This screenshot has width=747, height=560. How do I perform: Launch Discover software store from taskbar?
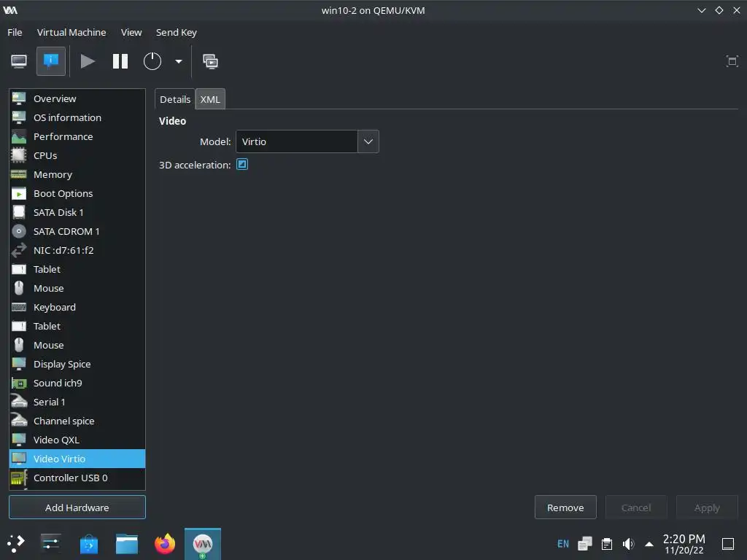(x=88, y=543)
